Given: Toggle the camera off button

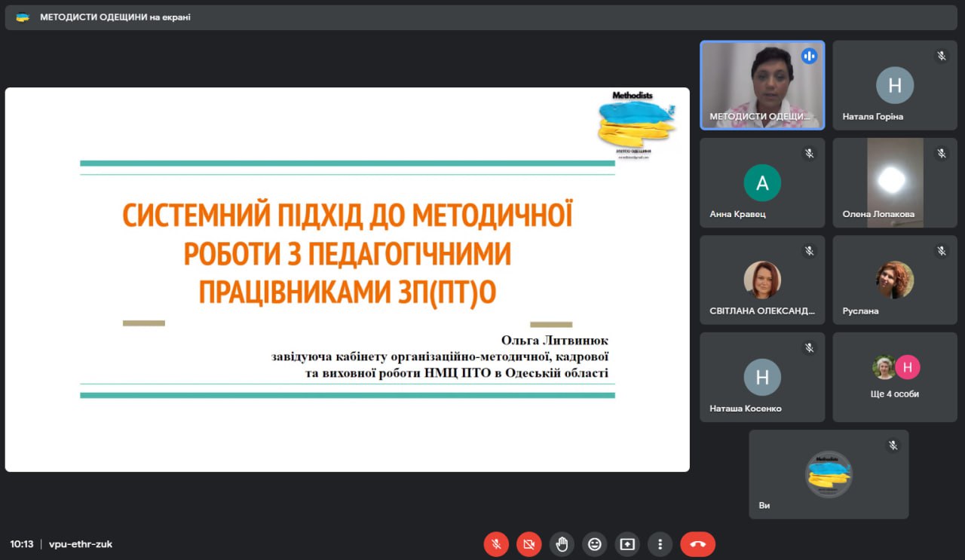Looking at the screenshot, I should click(529, 543).
